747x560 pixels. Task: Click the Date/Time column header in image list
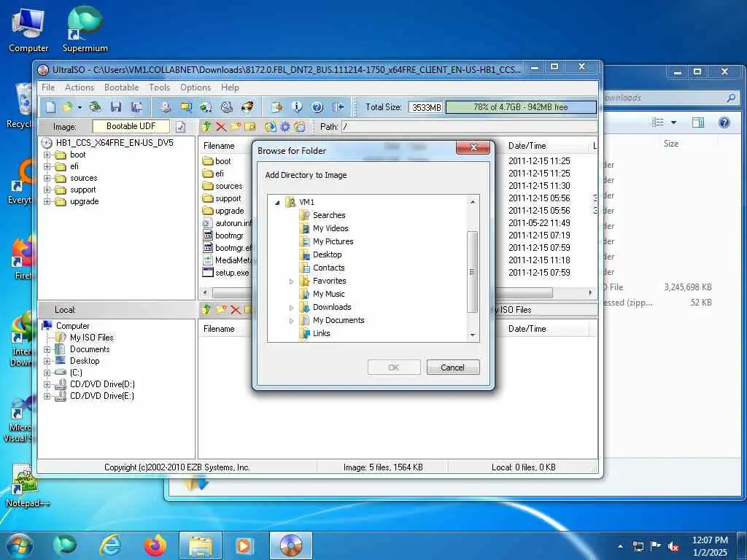pyautogui.click(x=527, y=146)
